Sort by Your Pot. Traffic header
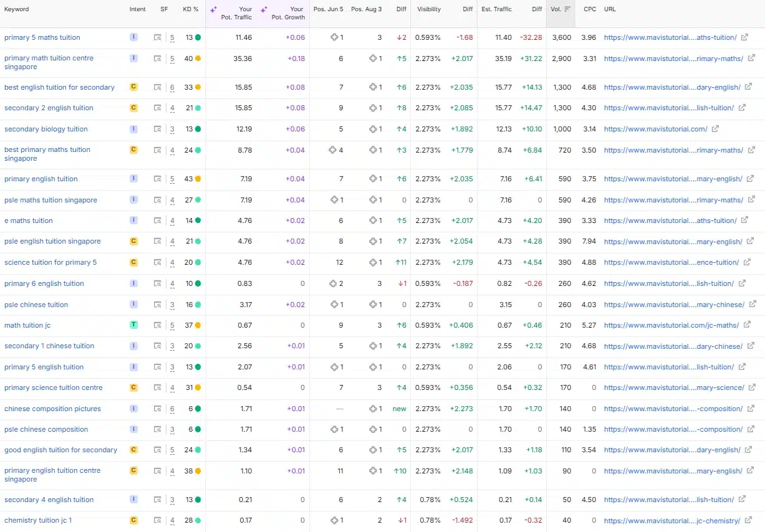The width and height of the screenshot is (765, 532). (x=237, y=13)
